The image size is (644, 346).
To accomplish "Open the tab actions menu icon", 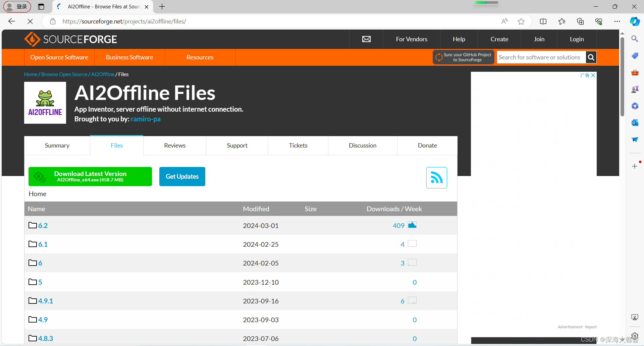I will click(41, 7).
